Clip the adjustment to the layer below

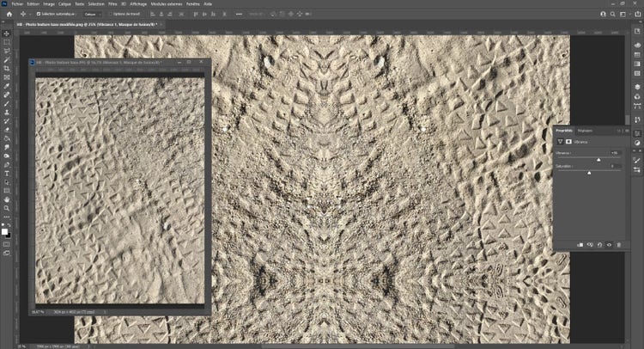[x=580, y=245]
